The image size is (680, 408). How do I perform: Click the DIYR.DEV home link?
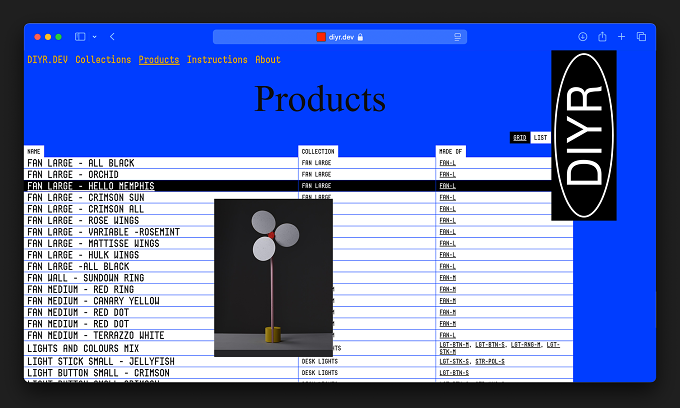[48, 60]
